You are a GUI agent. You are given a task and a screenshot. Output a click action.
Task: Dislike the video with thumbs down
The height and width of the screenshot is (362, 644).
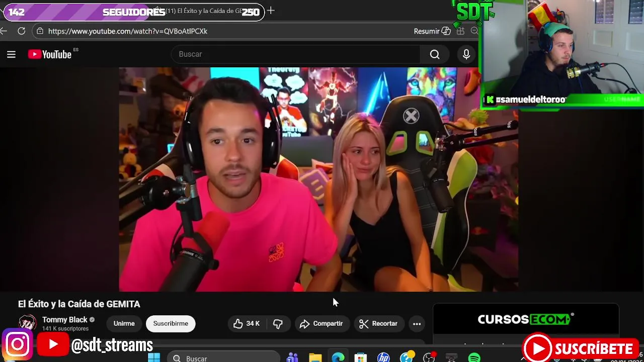[x=278, y=324]
